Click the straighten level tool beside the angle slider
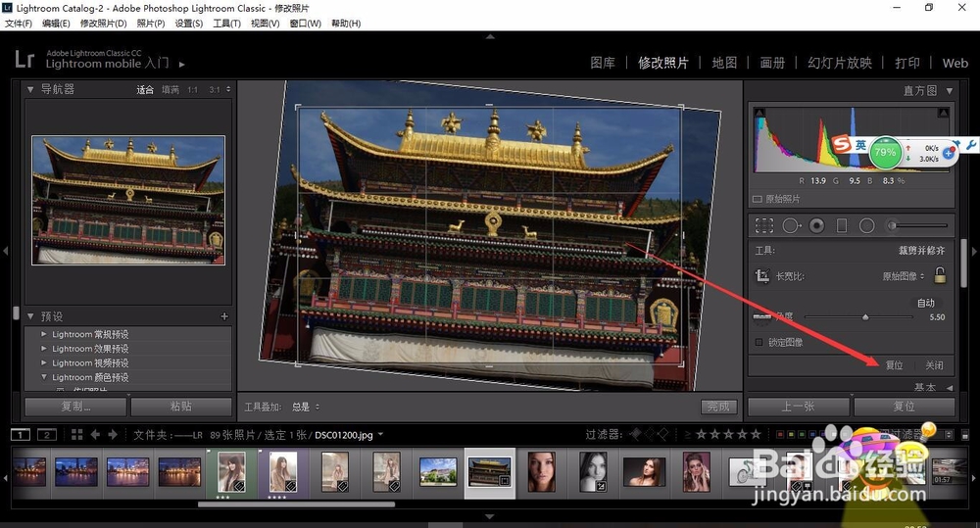This screenshot has width=980, height=528. pos(761,316)
